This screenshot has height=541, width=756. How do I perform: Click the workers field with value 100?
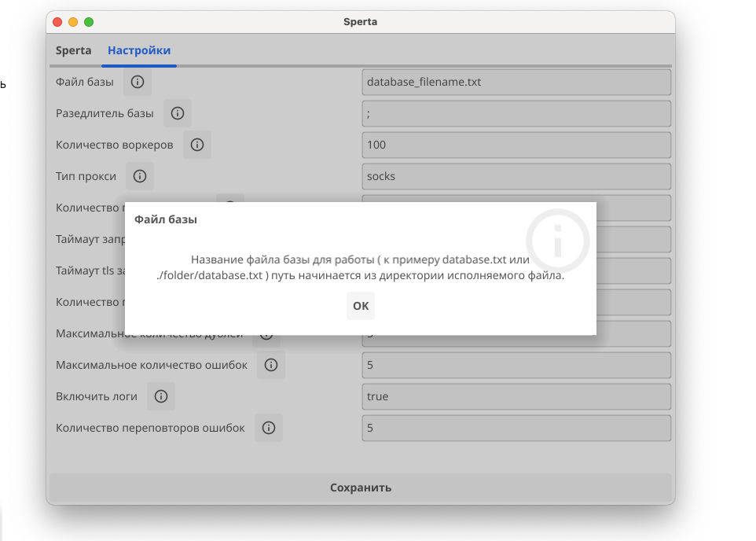coord(516,145)
